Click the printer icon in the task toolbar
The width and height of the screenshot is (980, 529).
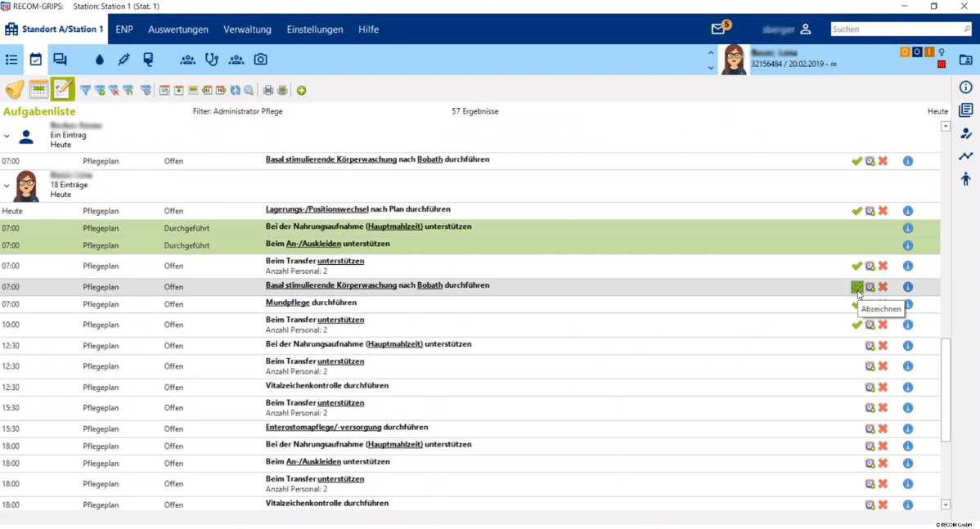pos(267,91)
